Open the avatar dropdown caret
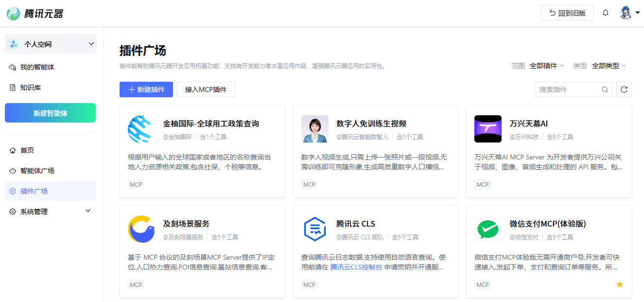This screenshot has width=644, height=302. [638, 13]
